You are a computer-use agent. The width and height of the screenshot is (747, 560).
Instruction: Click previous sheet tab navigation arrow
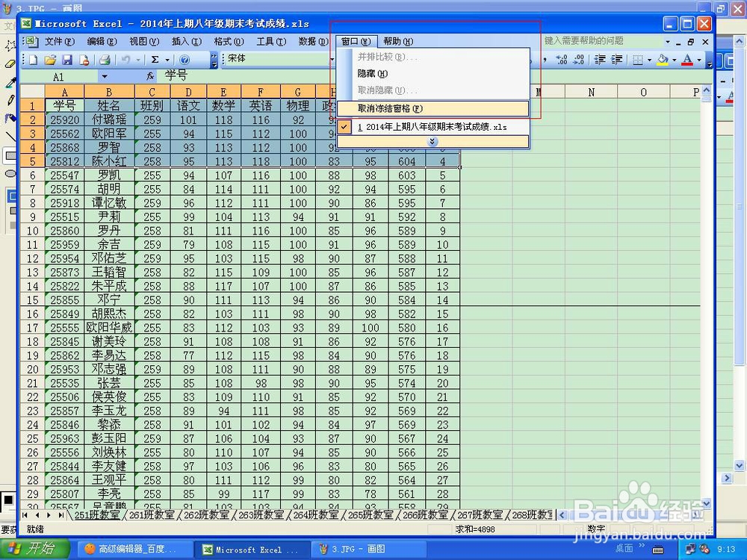coord(37,514)
